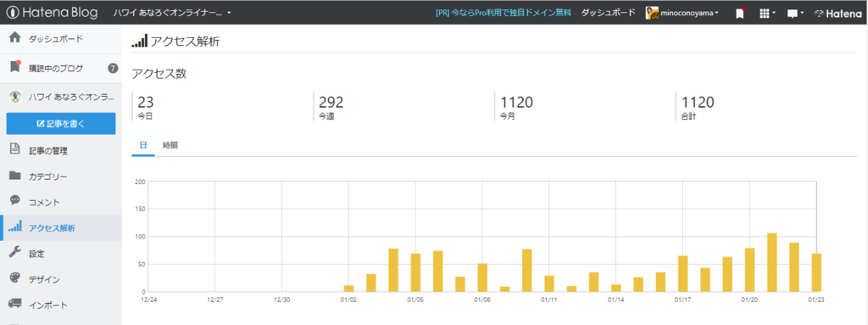Screen dimensions: 868x325
Task: Click the blog icon beside ハワイ あなろぐオンラ...
Action: [15, 97]
